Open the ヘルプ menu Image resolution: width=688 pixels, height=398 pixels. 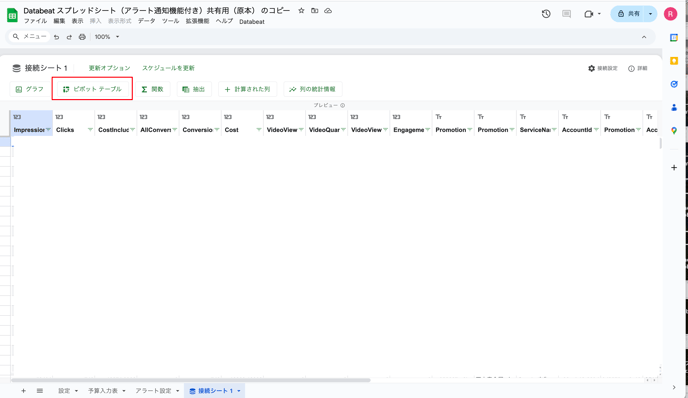(x=224, y=21)
